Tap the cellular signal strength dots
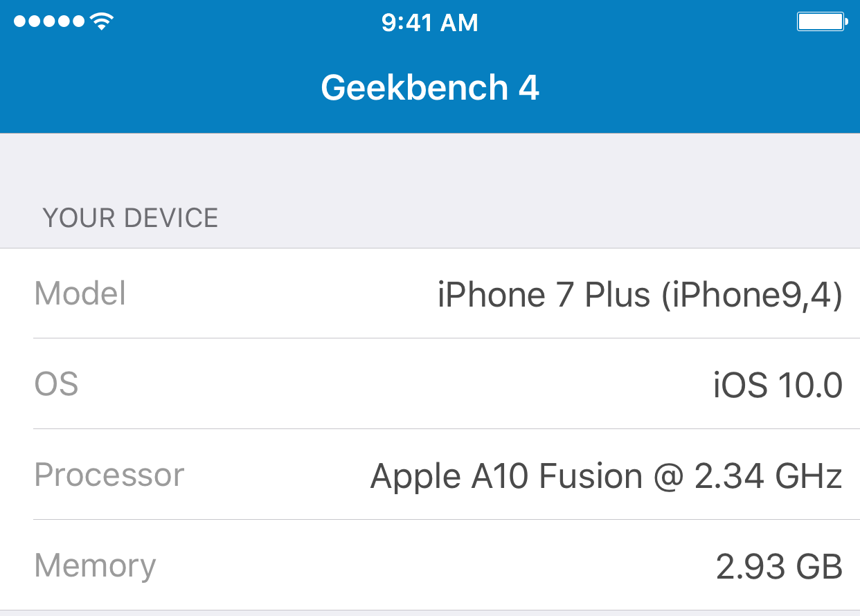 [50, 22]
